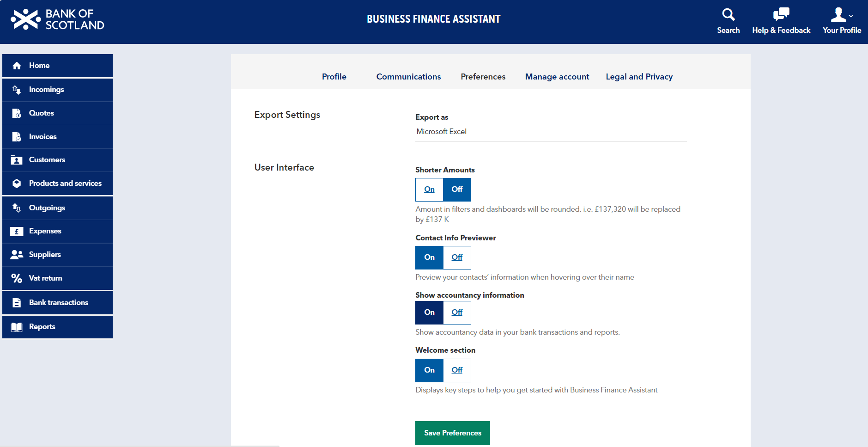Select On for Welcome section

pos(430,370)
